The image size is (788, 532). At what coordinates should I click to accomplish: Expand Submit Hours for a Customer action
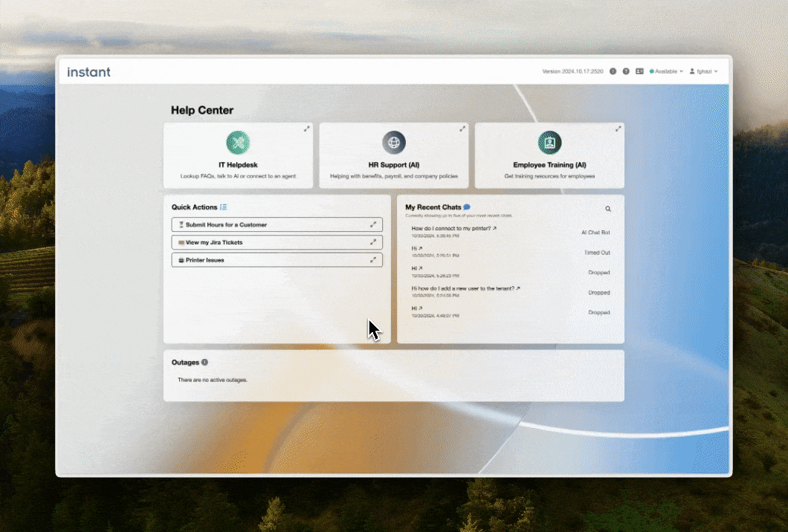[x=373, y=224]
